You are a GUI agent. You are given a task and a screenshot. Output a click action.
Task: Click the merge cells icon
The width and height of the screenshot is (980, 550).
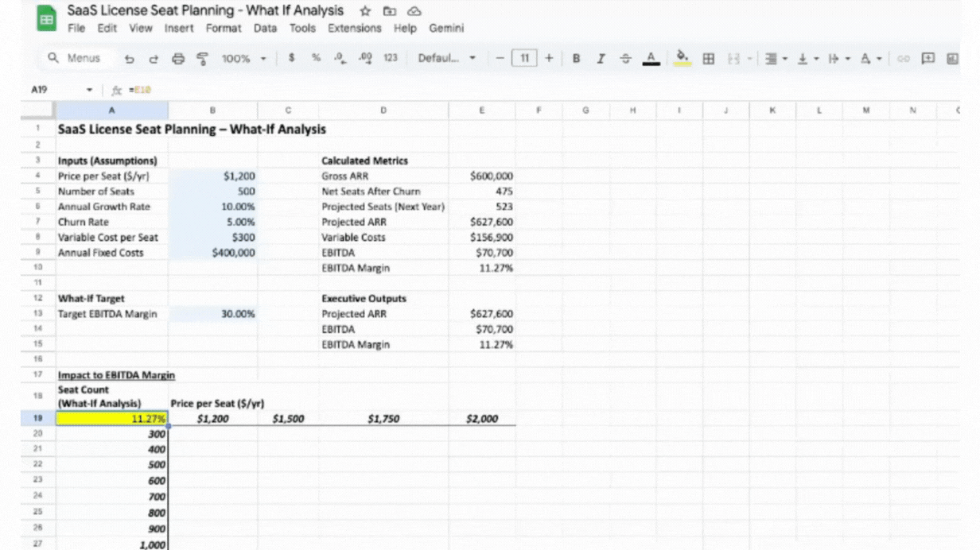coord(733,58)
